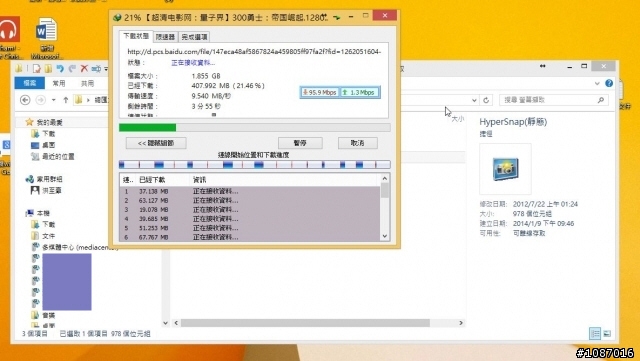The width and height of the screenshot is (640, 361).
Task: Click the red X Delete icon in Explorer toolbar
Action: click(x=84, y=68)
